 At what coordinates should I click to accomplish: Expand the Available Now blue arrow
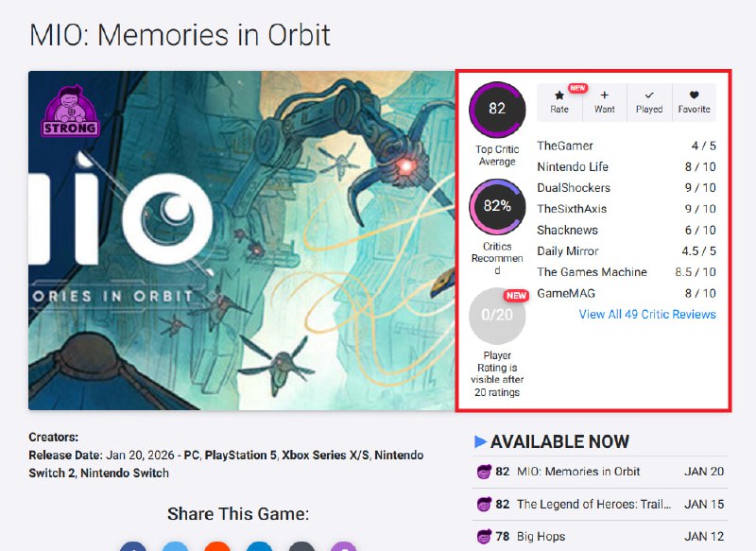[480, 441]
